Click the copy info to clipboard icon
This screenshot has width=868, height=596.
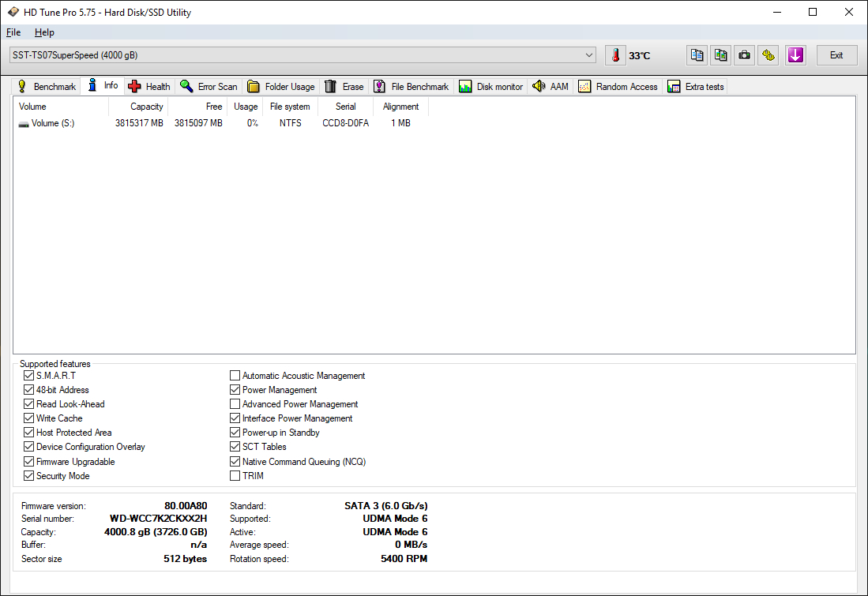[x=697, y=55]
